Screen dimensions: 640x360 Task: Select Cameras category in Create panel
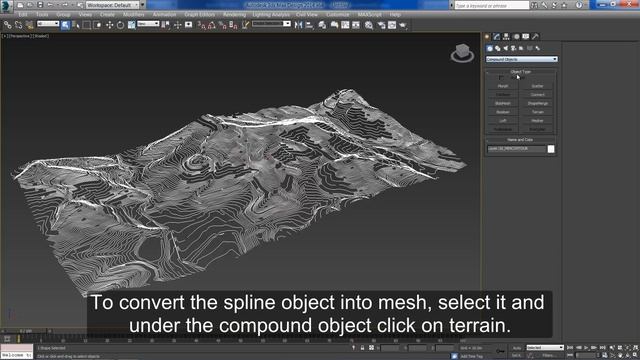point(513,48)
